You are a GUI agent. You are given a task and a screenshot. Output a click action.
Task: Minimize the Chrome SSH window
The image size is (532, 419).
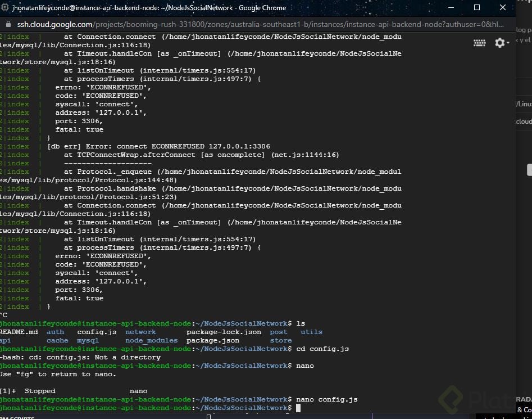point(451,7)
